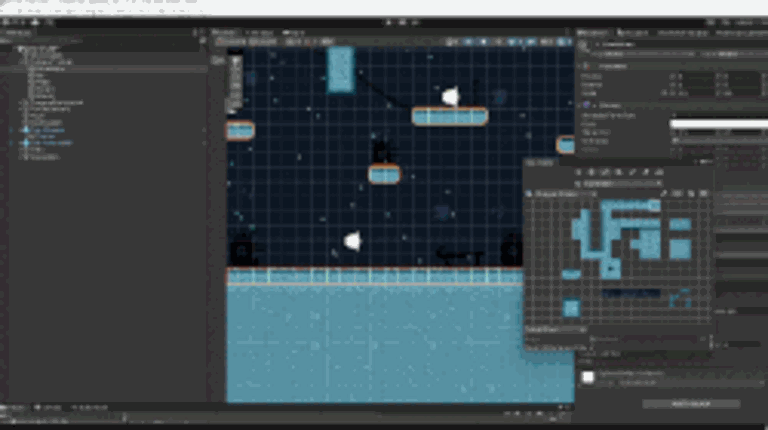
Task: Switch to the Scene tab
Action: pyautogui.click(x=224, y=33)
